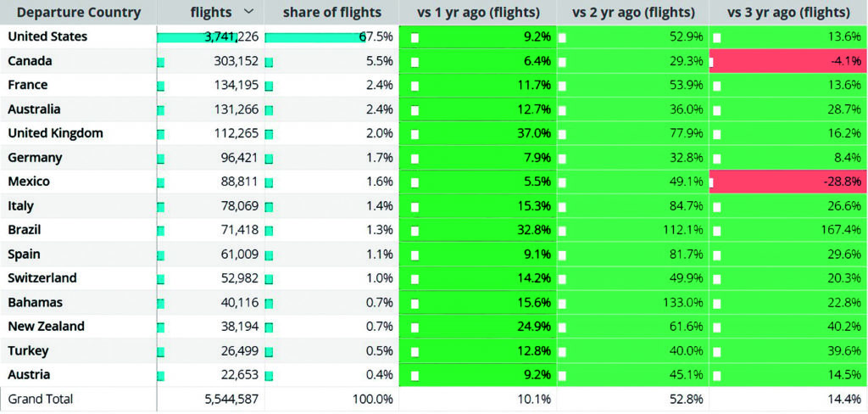This screenshot has width=868, height=414.
Task: Click New Zealand's 40.2% vs 3 yr cell
Action: click(788, 327)
